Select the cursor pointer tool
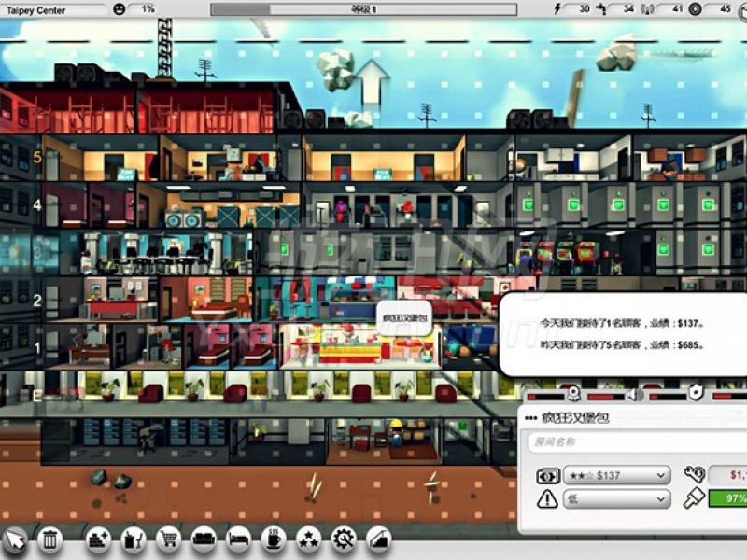 (x=16, y=539)
